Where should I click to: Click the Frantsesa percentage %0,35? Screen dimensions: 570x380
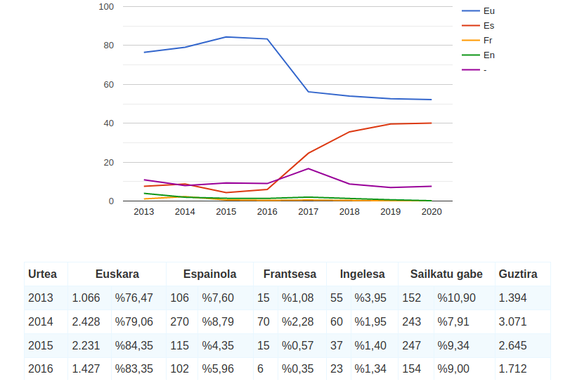[302, 369]
